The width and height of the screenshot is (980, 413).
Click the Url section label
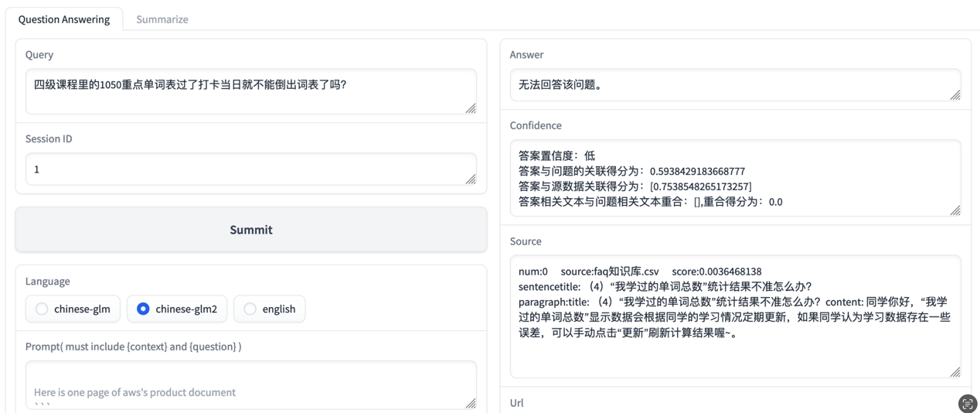[517, 403]
